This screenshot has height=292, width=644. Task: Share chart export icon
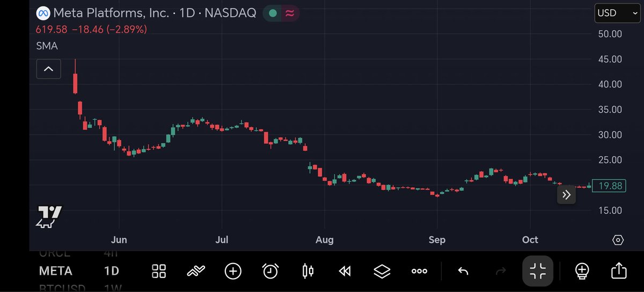[x=619, y=271]
